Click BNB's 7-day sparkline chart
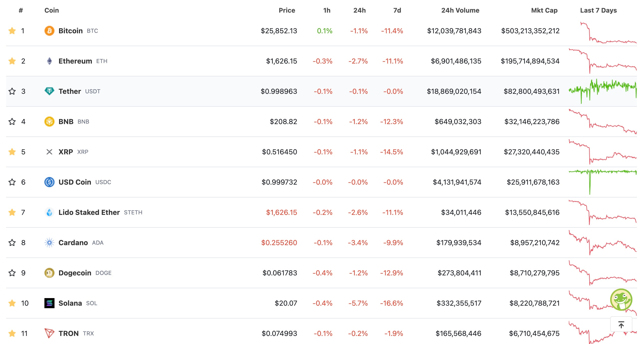 click(x=603, y=122)
